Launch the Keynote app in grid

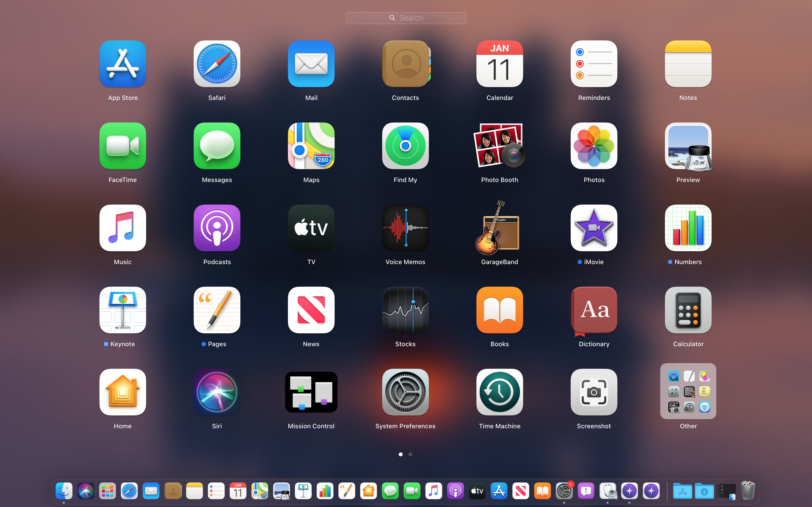pos(123,310)
